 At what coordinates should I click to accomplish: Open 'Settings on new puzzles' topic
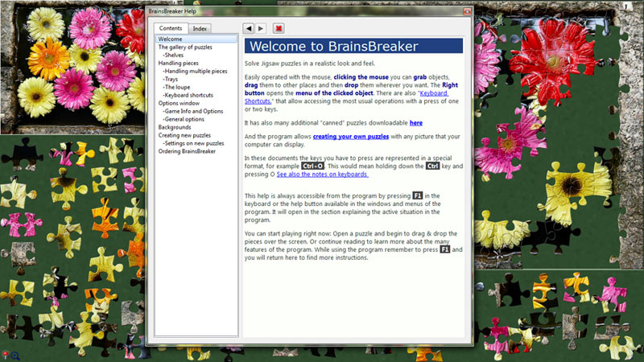point(194,143)
